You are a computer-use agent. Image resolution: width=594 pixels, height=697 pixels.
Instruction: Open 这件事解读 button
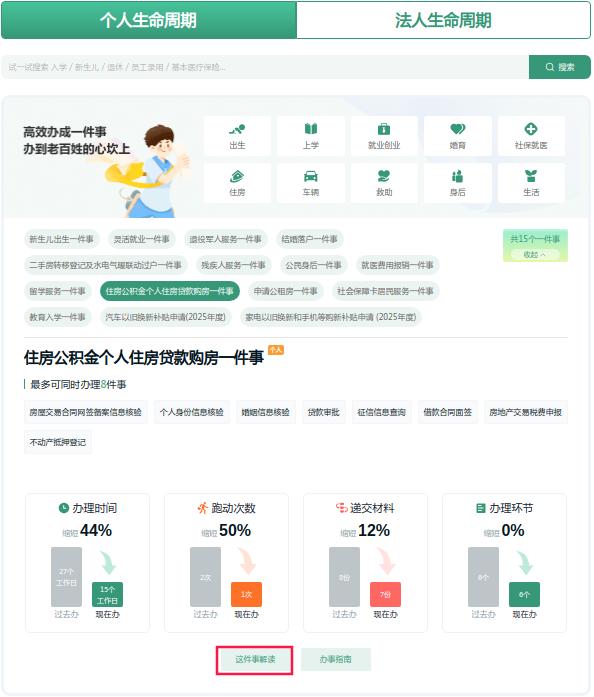click(255, 659)
